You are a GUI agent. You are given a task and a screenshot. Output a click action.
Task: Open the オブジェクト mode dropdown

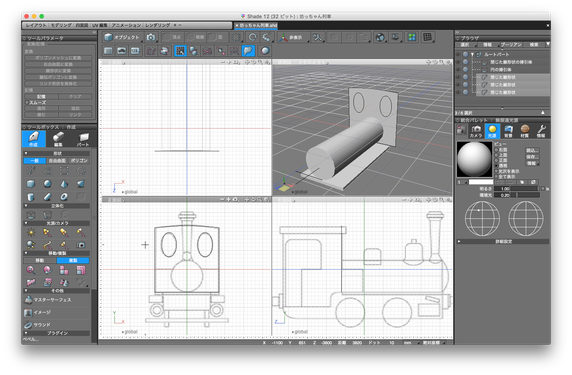123,37
